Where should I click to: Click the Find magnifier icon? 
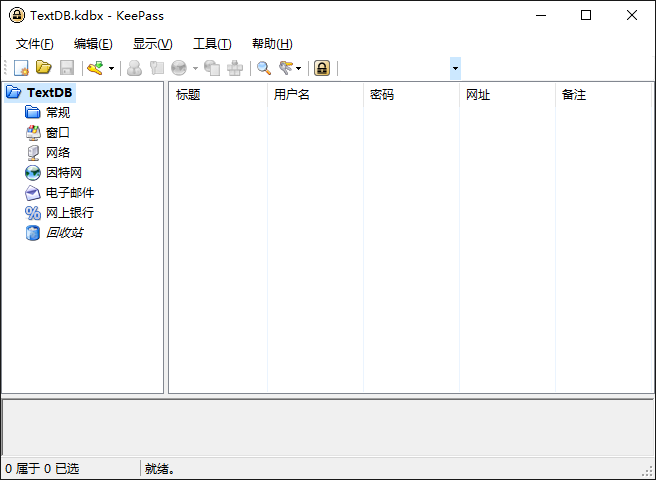264,68
